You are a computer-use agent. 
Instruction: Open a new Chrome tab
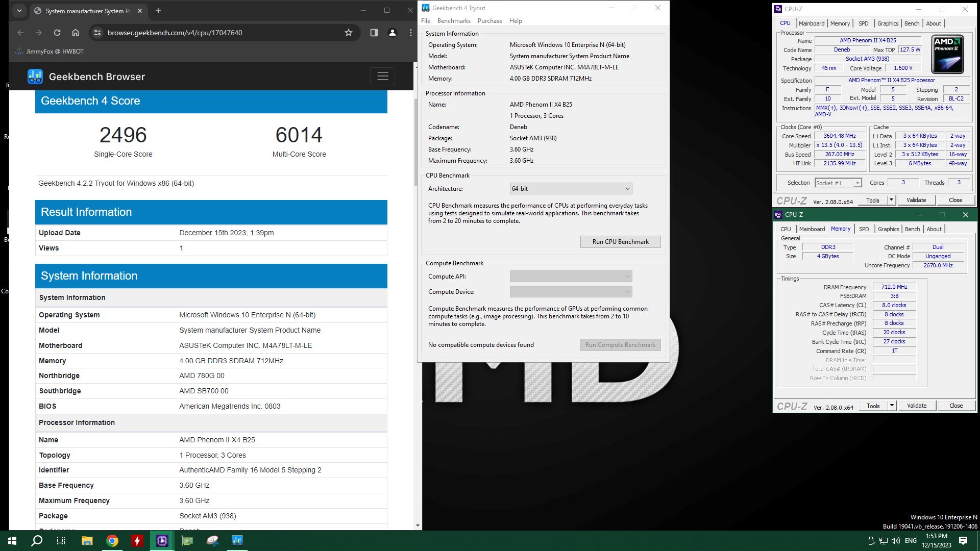(x=158, y=11)
